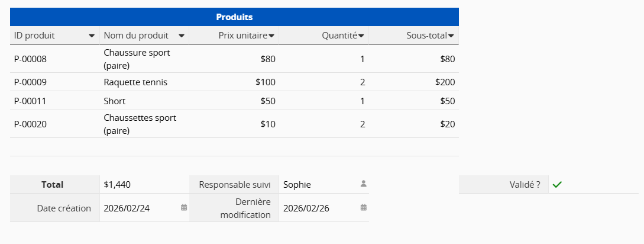Click the Total field showing $1,440
This screenshot has width=644, height=244.
pos(117,185)
